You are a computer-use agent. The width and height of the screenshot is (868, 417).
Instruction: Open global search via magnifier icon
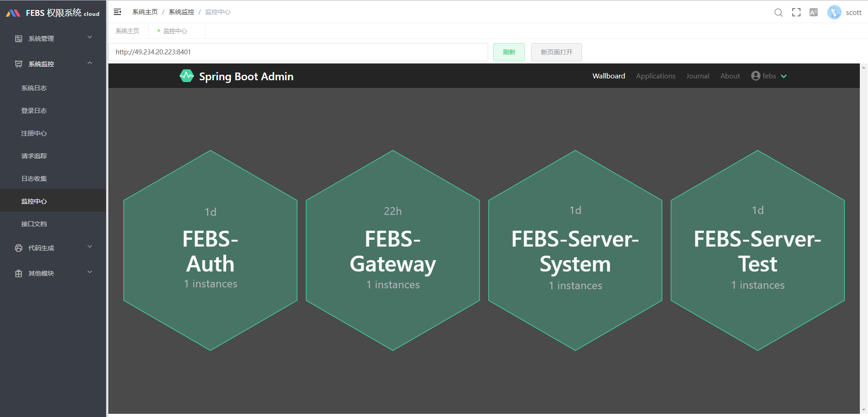(x=778, y=13)
